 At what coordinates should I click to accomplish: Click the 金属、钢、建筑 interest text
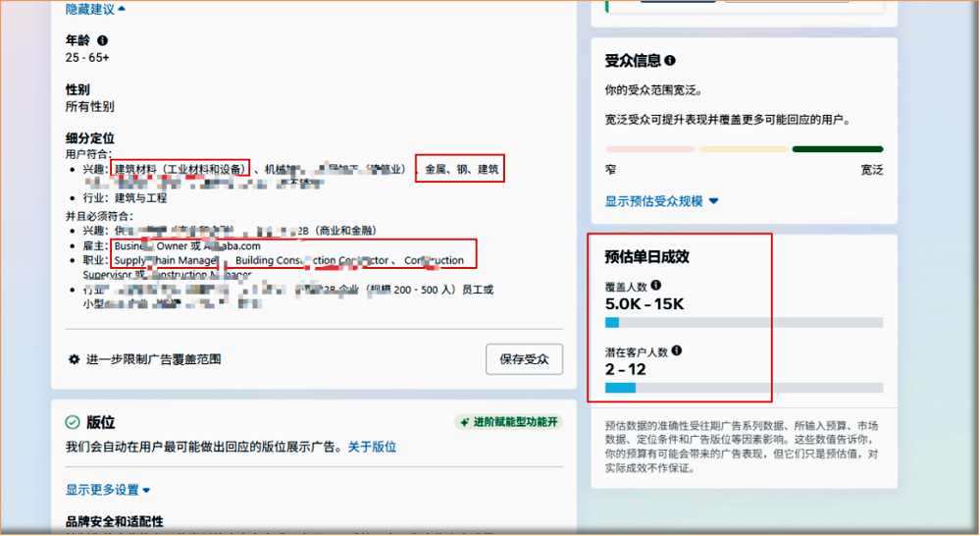pos(462,170)
